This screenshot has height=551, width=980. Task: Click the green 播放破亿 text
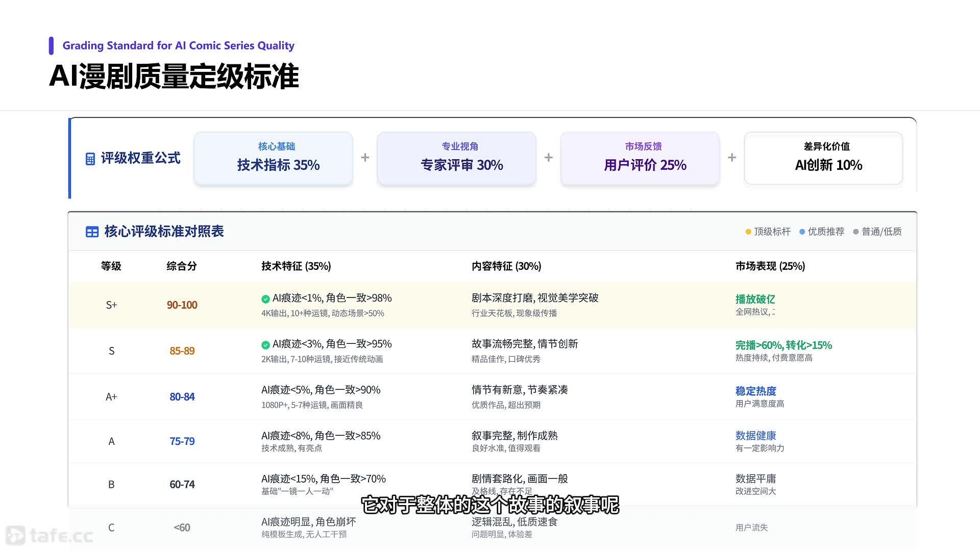[x=755, y=299]
